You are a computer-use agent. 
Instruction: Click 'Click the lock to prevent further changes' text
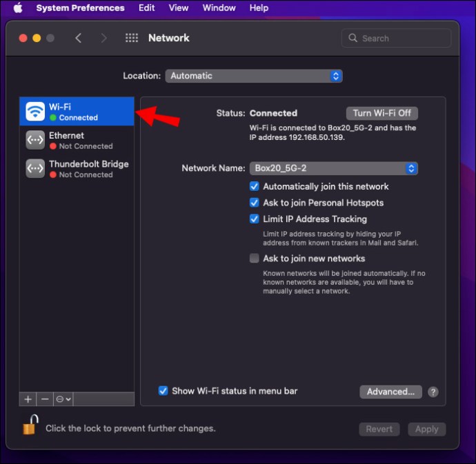130,428
